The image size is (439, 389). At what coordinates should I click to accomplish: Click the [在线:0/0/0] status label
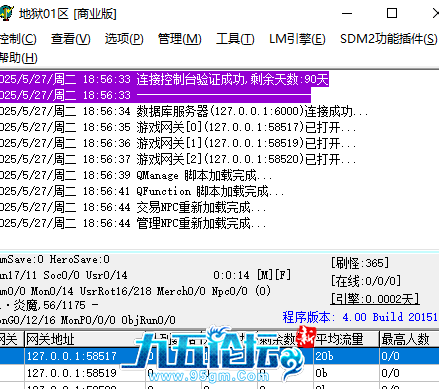click(366, 281)
